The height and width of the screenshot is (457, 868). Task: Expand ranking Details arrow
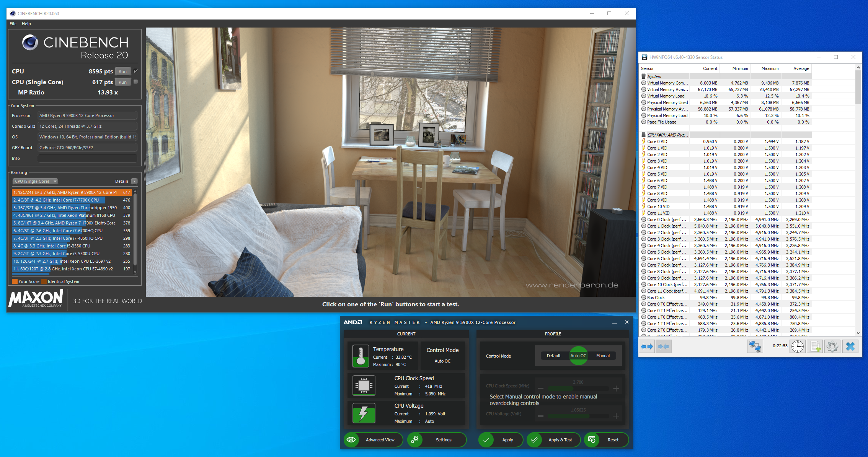pyautogui.click(x=134, y=181)
